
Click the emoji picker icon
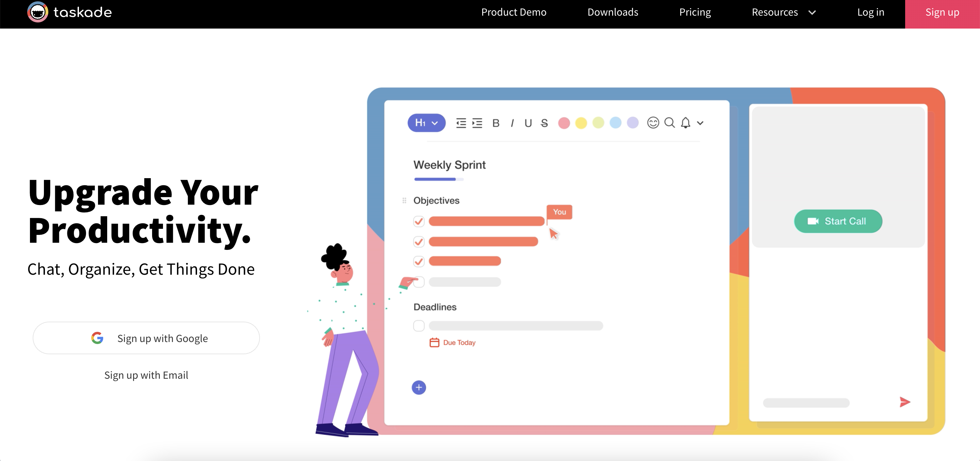[654, 122]
